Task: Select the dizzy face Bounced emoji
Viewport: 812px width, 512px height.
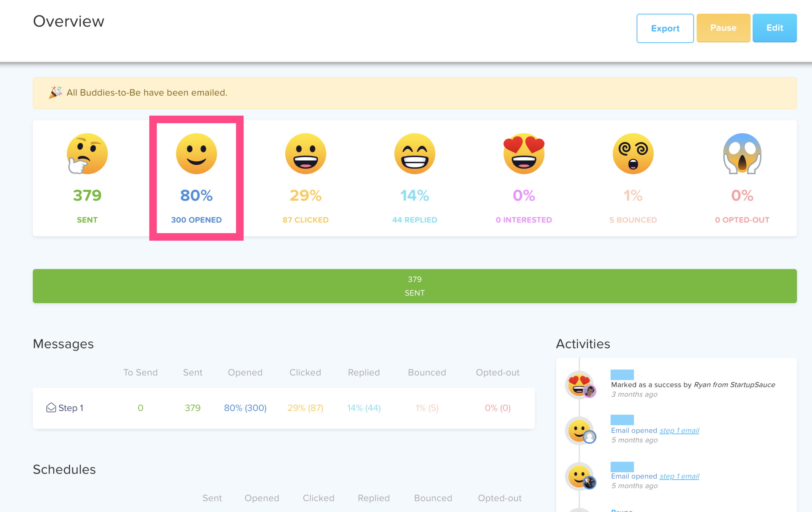Action: 633,154
